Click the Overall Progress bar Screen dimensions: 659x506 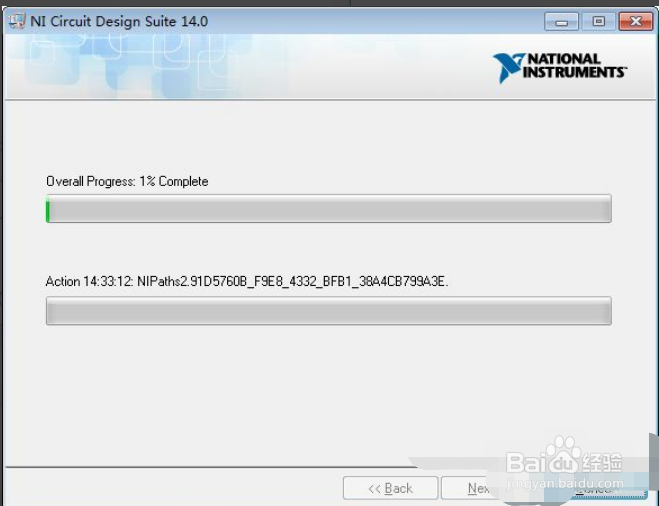[329, 208]
